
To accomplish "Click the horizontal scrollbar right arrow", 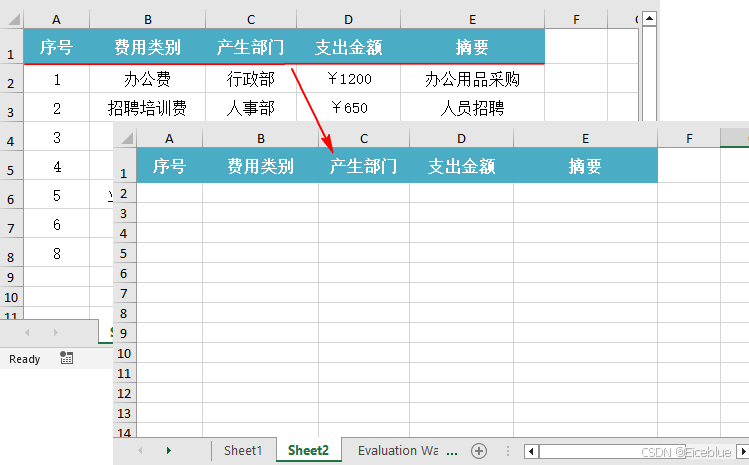I will pyautogui.click(x=743, y=451).
